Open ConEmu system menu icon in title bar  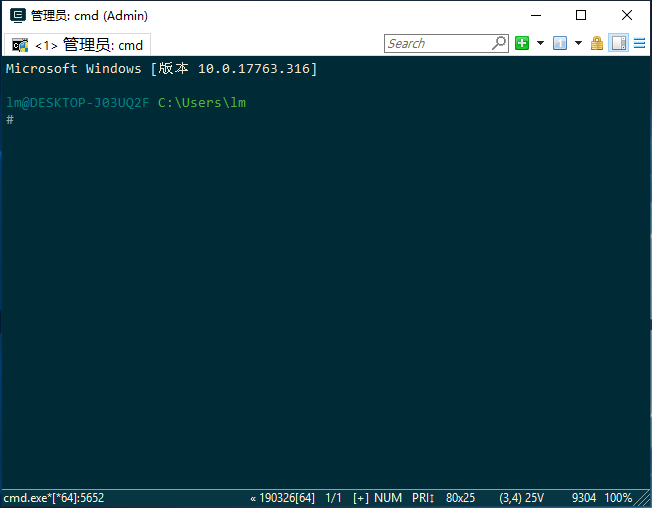(18, 16)
